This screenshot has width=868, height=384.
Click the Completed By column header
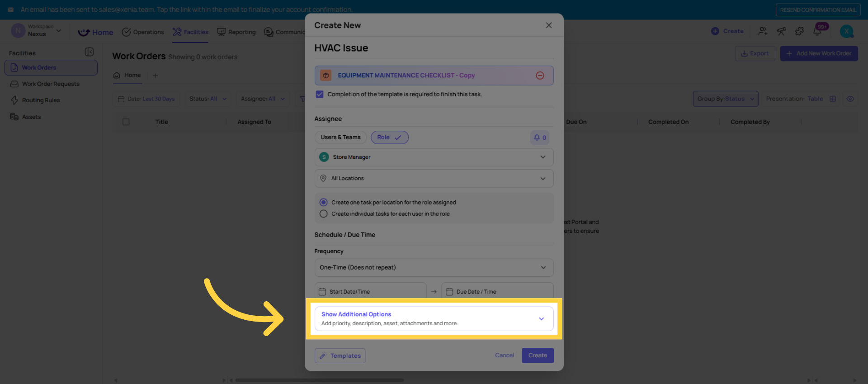pyautogui.click(x=750, y=122)
